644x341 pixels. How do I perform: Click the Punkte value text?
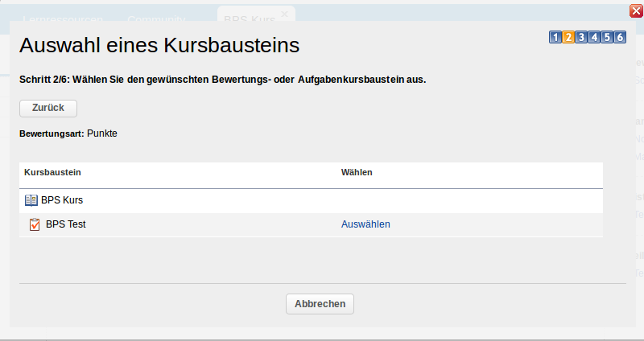pyautogui.click(x=102, y=134)
